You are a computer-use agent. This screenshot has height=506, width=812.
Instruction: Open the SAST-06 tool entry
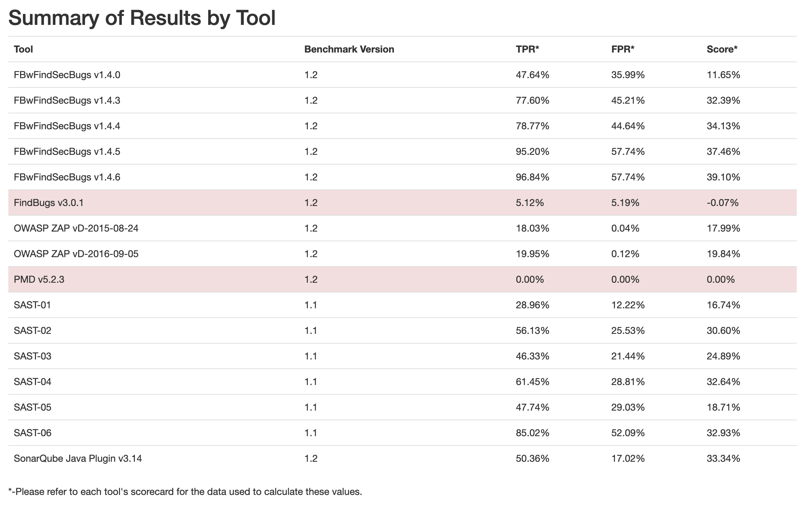click(x=33, y=433)
